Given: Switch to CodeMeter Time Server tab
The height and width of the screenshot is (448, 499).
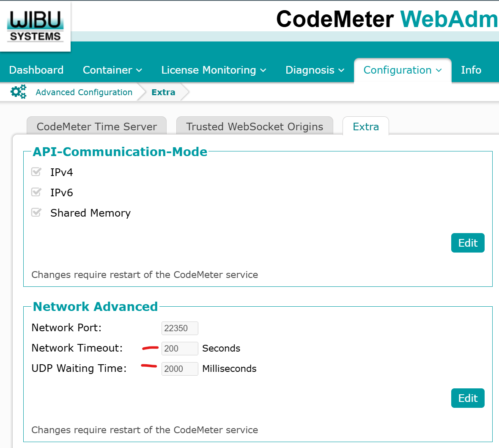Looking at the screenshot, I should point(97,126).
